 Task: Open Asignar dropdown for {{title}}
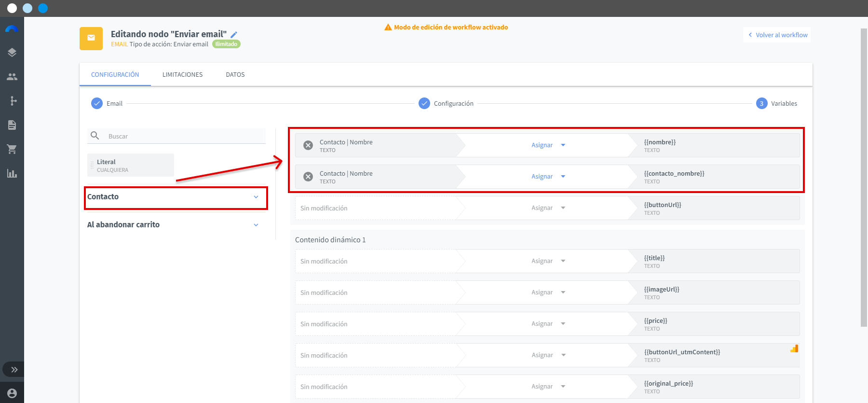548,261
